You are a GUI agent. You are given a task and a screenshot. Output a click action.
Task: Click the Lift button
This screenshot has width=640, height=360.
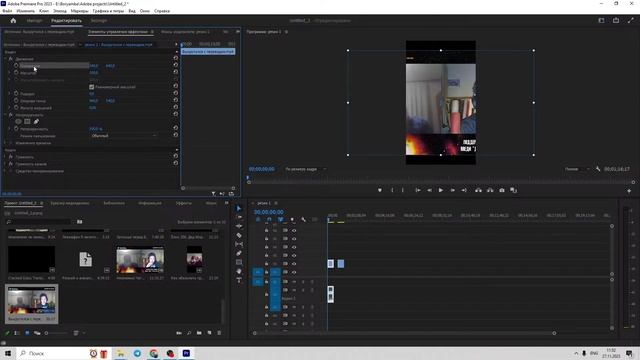click(x=478, y=190)
